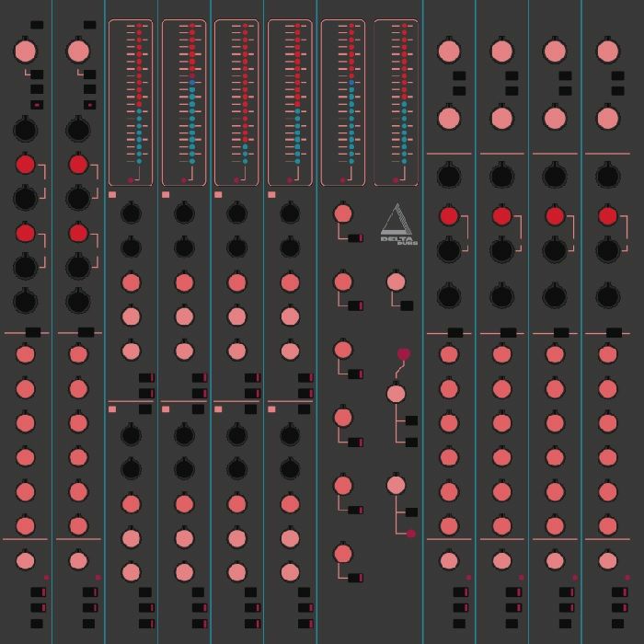
Task: Click the Delta Dubs triangle logo
Action: [x=397, y=224]
